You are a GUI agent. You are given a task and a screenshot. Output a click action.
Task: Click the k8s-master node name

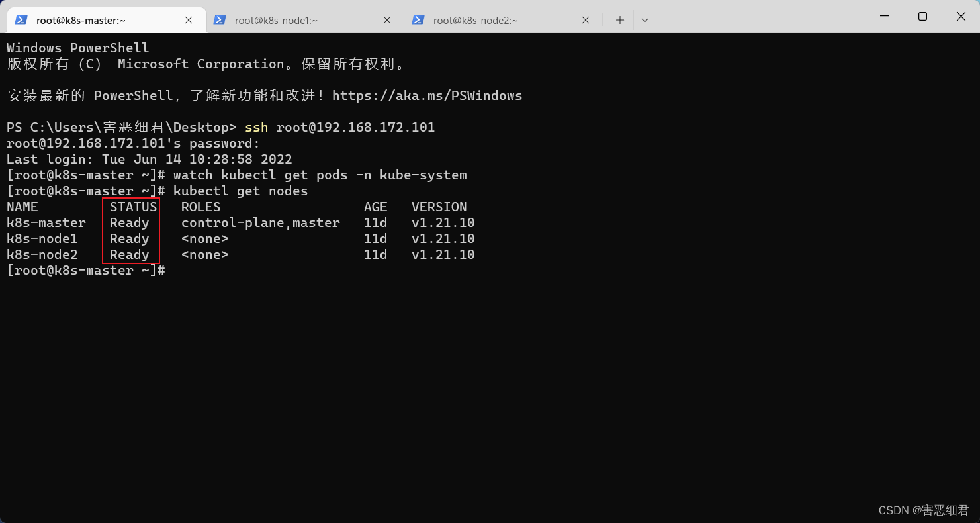pos(46,222)
